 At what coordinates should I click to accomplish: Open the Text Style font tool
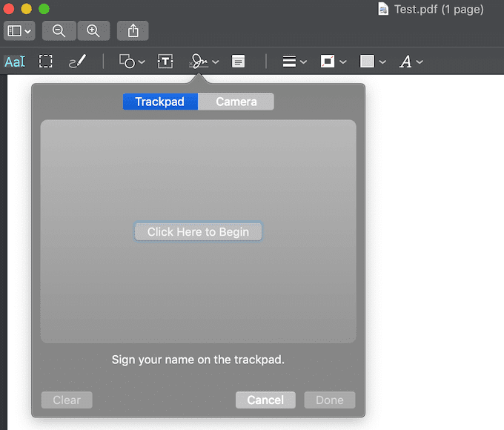point(405,62)
